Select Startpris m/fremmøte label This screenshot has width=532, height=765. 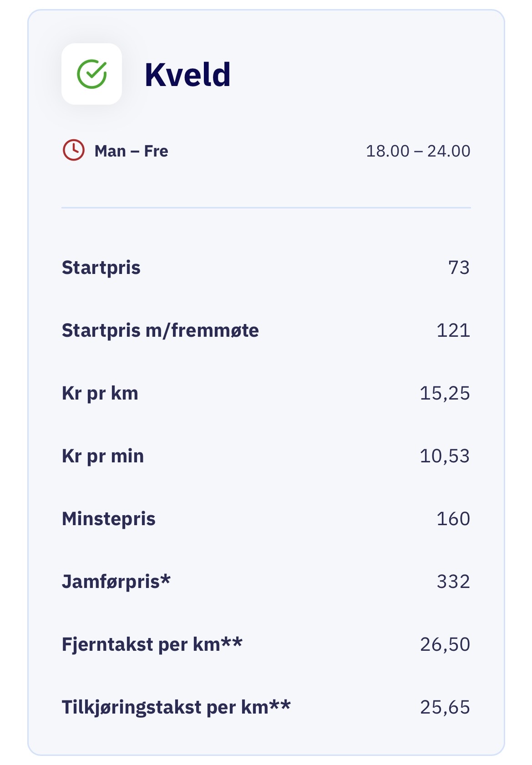(160, 330)
